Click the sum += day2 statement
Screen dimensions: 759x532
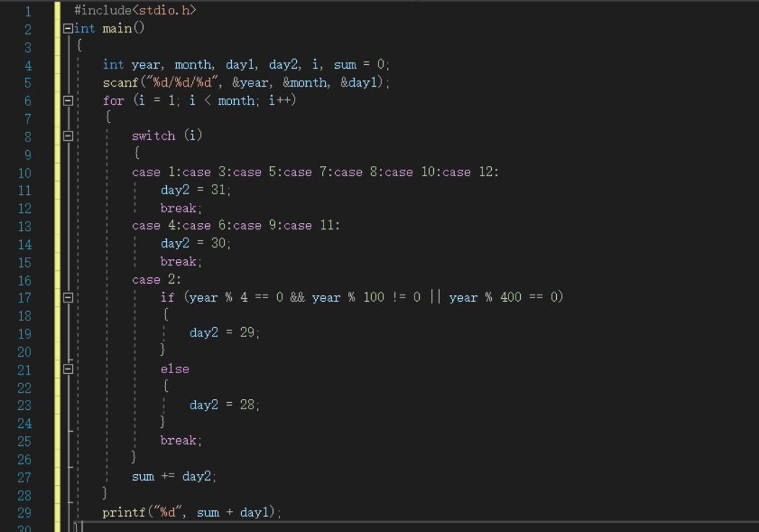click(174, 476)
